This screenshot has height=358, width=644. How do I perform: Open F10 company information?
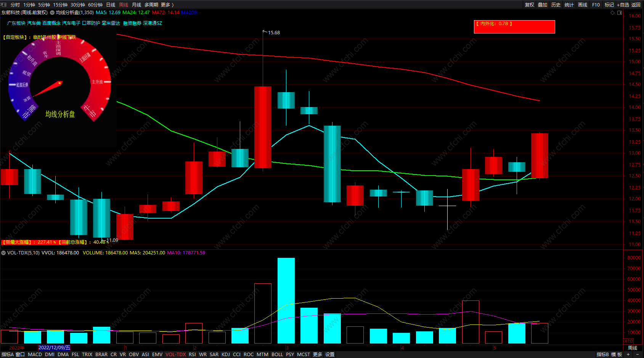click(596, 5)
